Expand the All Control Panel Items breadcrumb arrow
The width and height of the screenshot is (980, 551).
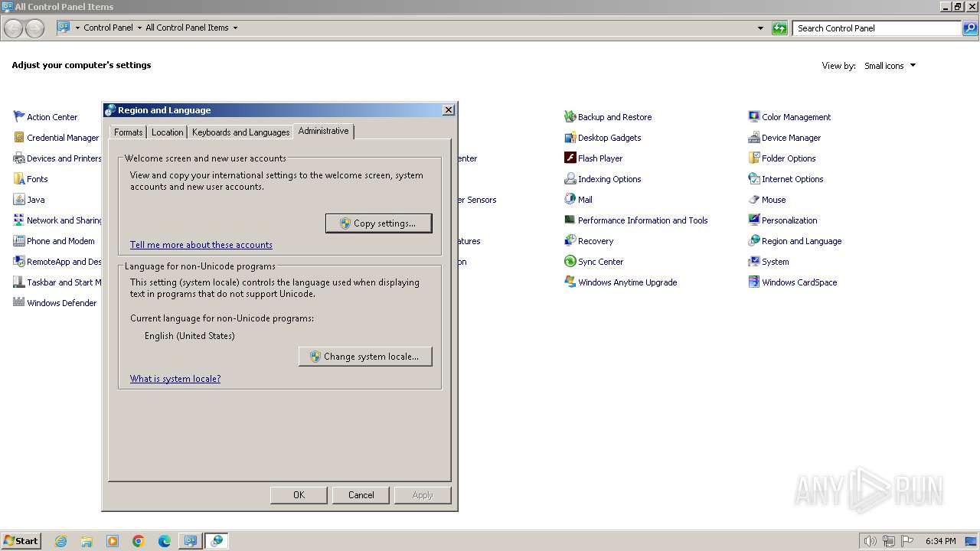(x=235, y=28)
